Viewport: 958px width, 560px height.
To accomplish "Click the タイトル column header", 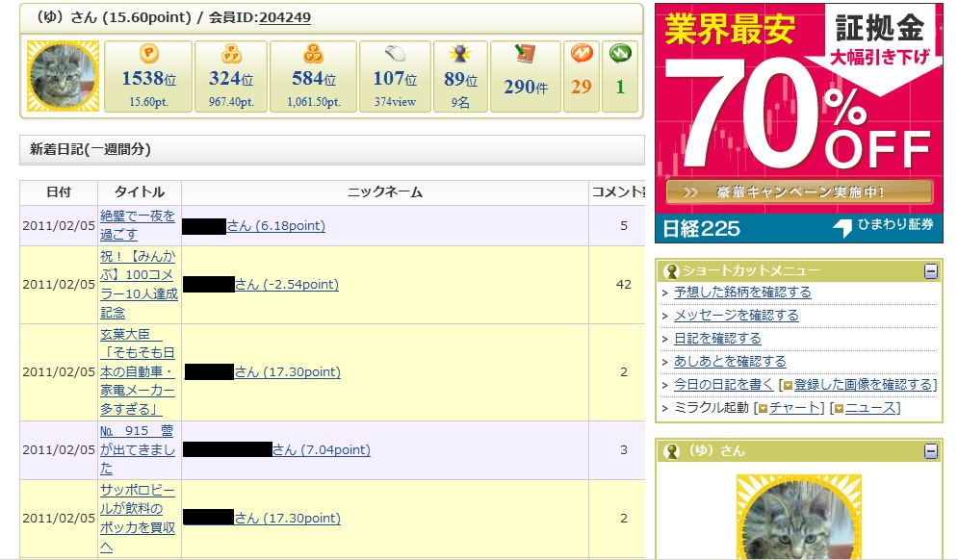I will pos(140,192).
